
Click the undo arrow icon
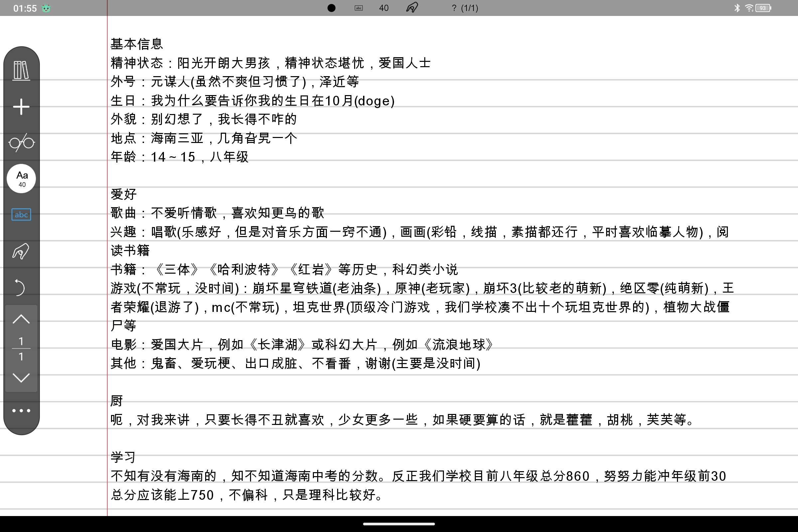pyautogui.click(x=20, y=287)
